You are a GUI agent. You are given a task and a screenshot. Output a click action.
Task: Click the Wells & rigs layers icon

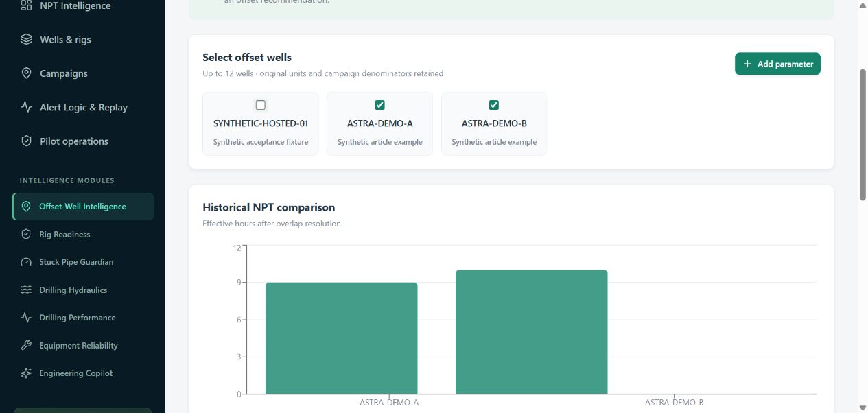pos(26,39)
